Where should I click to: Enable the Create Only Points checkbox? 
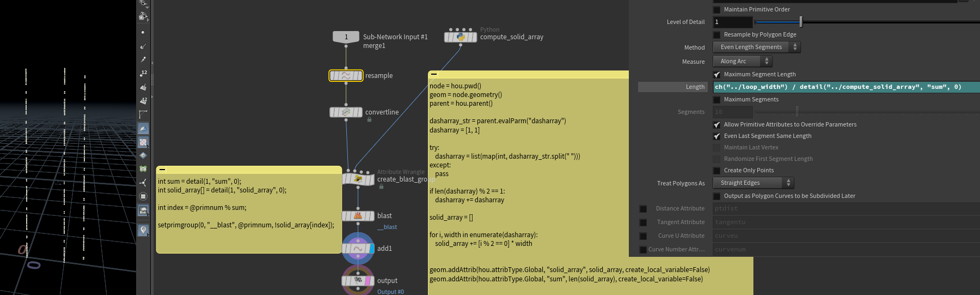point(717,171)
